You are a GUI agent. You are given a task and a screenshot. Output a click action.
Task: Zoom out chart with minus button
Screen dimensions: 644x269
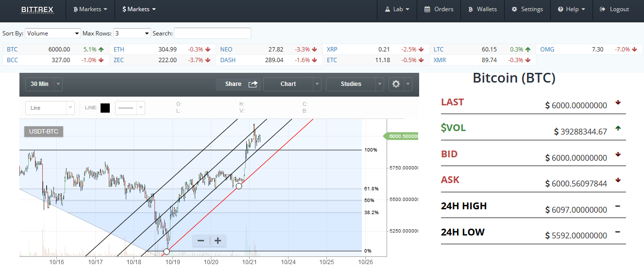201,241
